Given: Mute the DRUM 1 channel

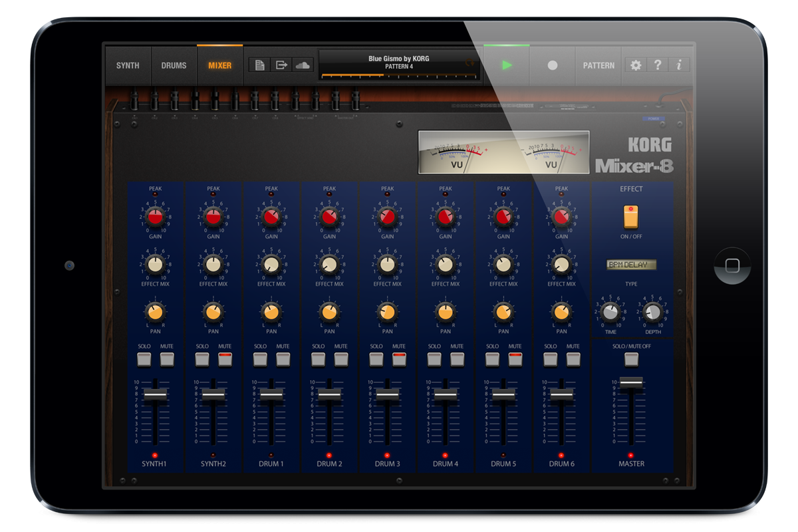Looking at the screenshot, I should pos(283,359).
